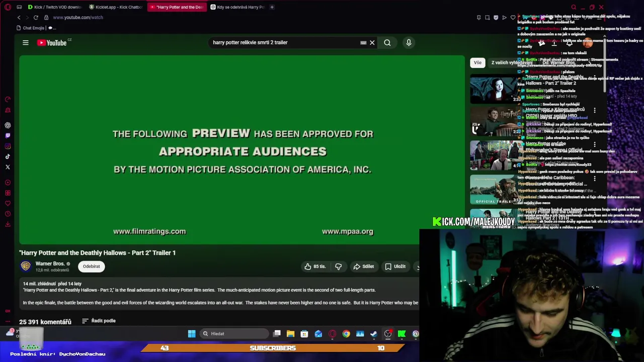Open Pirates of the Caribbean trailer thumbnail
The image size is (644, 362).
(x=495, y=189)
